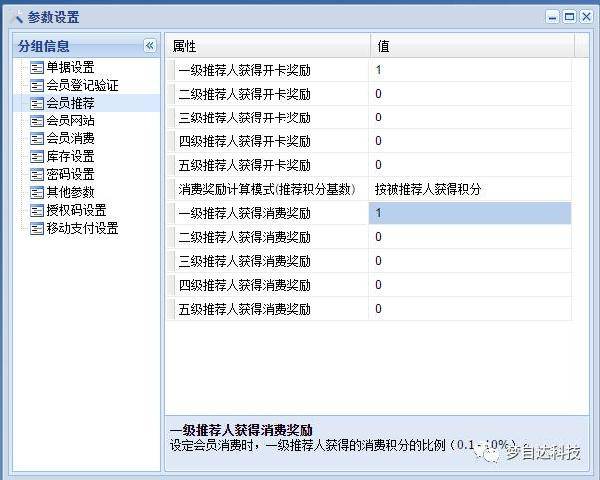Edit value of 三级推荐人获得消费奖励

pyautogui.click(x=470, y=261)
